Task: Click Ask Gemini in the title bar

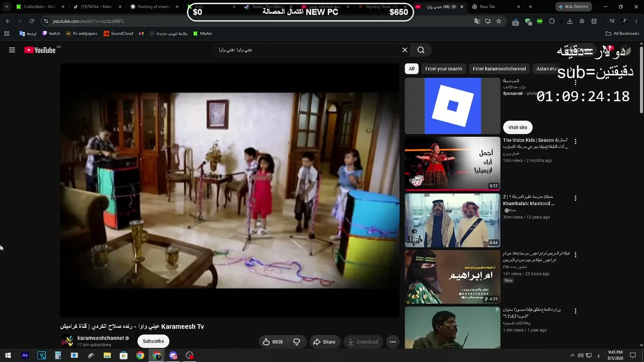Action: click(573, 7)
